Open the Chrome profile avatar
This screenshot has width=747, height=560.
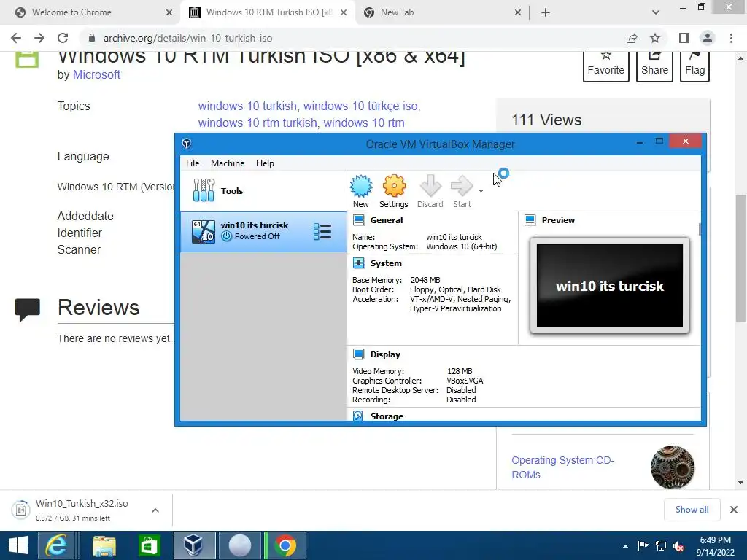[708, 38]
